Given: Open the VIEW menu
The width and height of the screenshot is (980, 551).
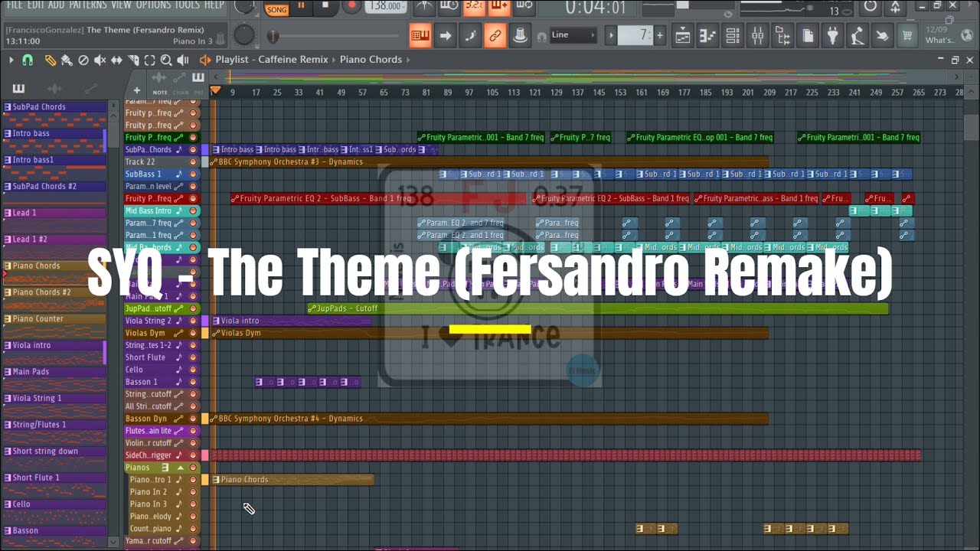Looking at the screenshot, I should tap(121, 5).
